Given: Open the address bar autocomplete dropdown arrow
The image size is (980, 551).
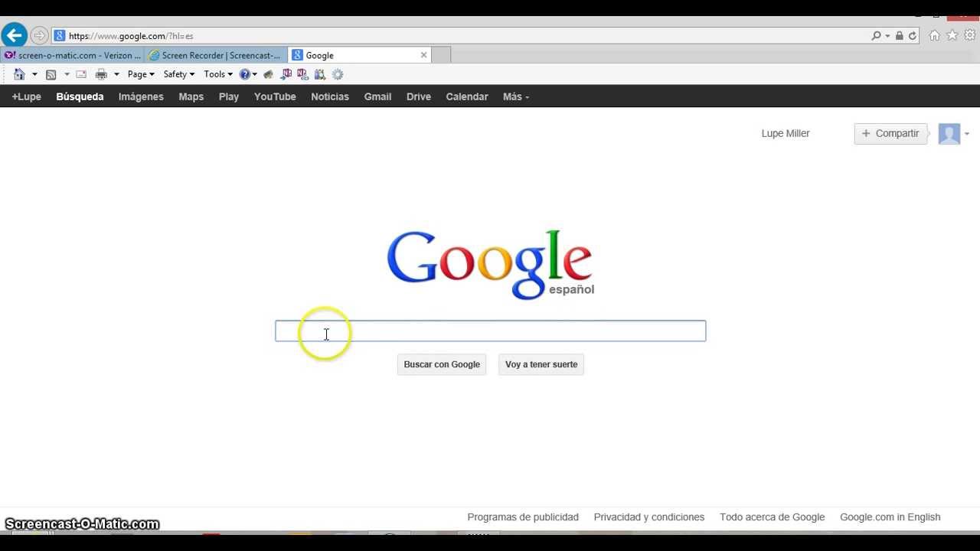Looking at the screenshot, I should 887,36.
